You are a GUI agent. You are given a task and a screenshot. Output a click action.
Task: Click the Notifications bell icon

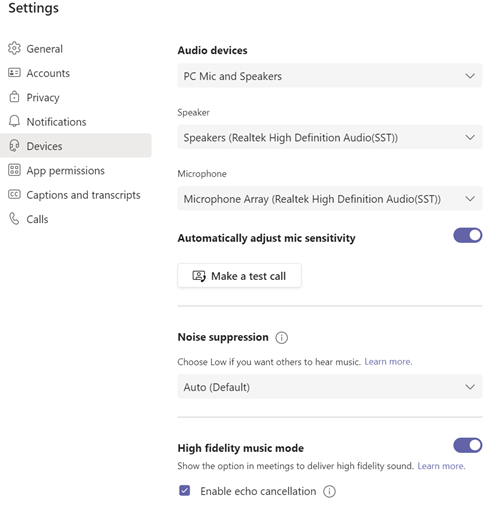click(14, 121)
